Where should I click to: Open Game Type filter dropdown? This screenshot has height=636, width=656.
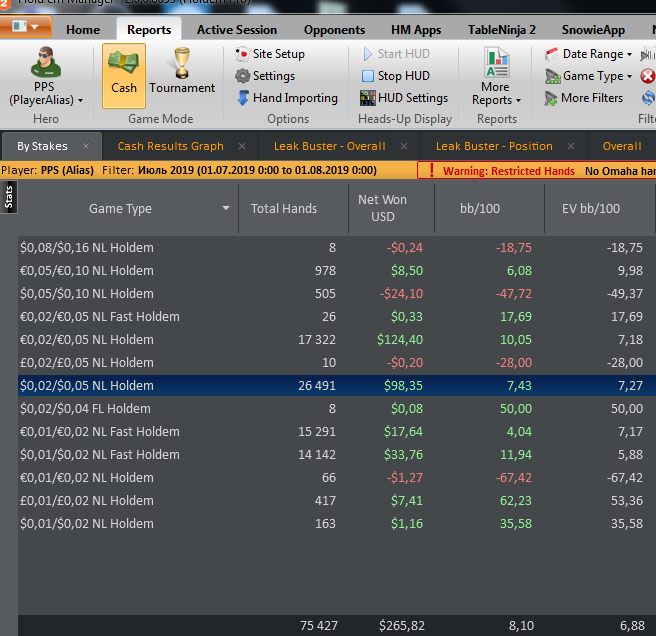(x=588, y=76)
